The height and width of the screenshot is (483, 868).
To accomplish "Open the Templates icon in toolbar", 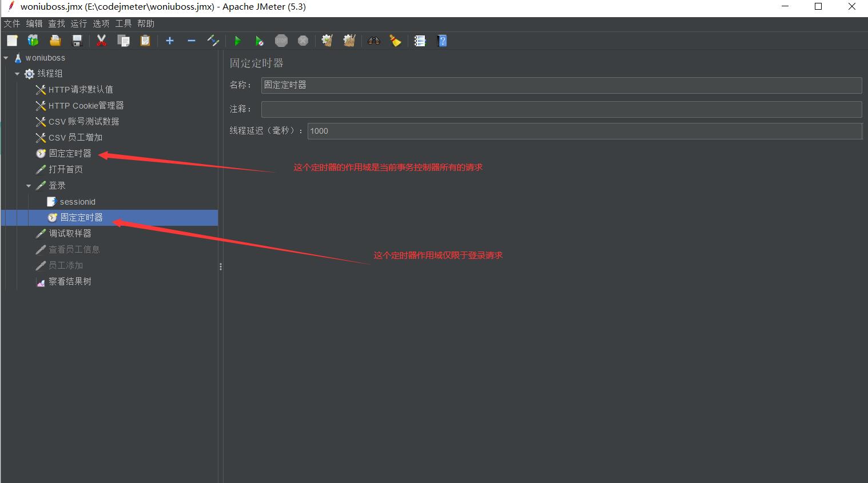I will [x=33, y=41].
